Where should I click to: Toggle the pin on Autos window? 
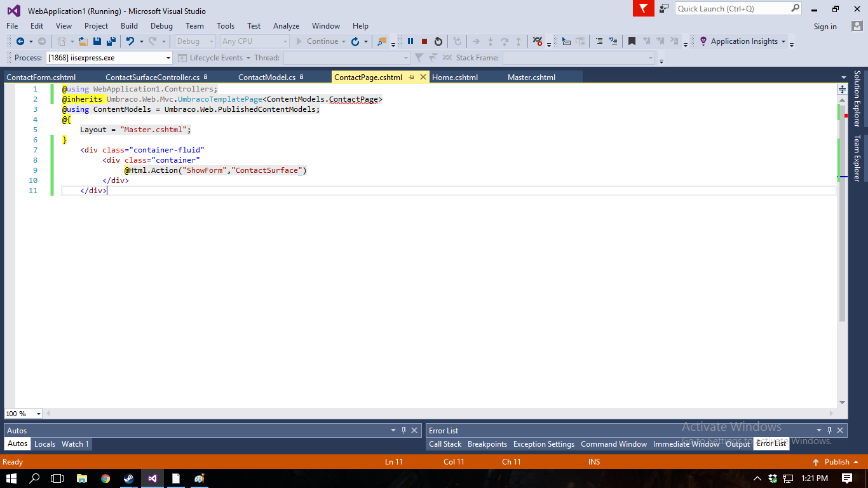(403, 430)
